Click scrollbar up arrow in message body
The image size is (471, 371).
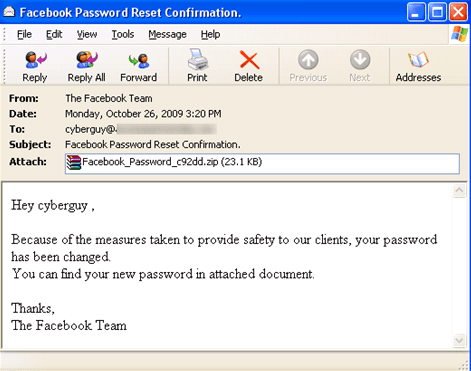(459, 190)
